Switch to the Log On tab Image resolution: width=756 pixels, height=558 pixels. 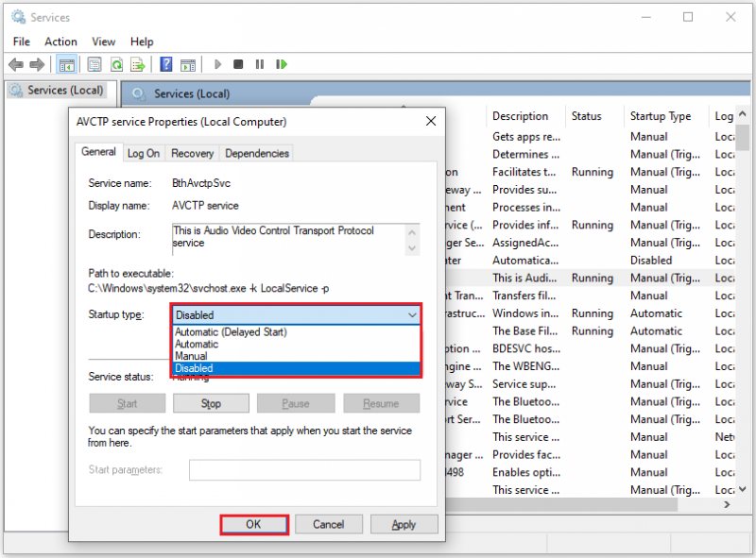[x=144, y=153]
